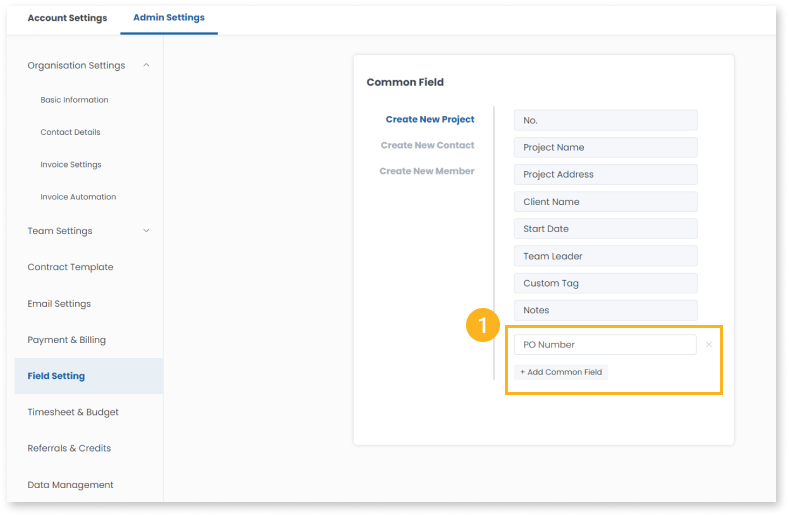Click the No. field
The height and width of the screenshot is (516, 789).
point(605,120)
